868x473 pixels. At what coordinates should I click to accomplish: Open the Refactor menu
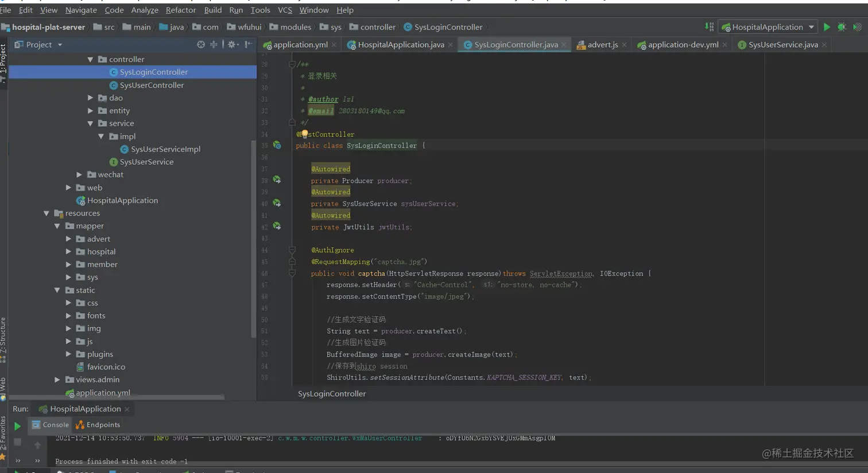181,10
